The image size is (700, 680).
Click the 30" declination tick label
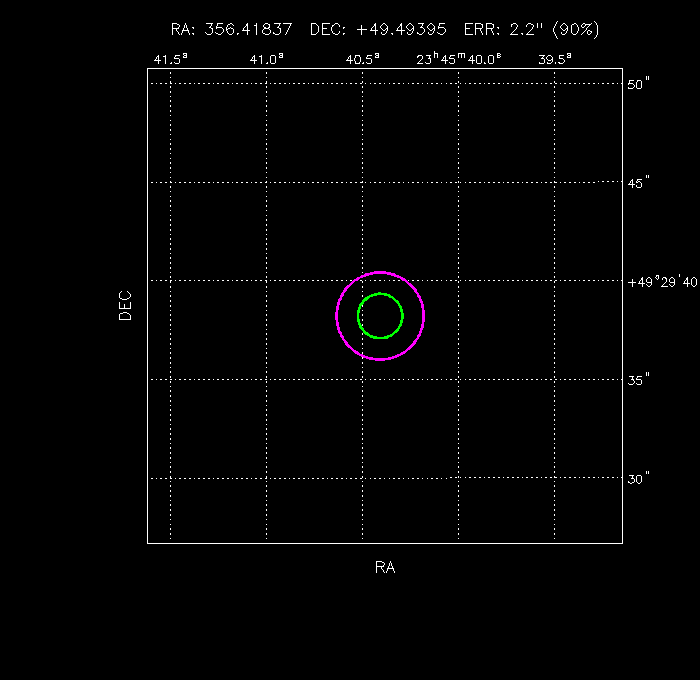pos(638,479)
